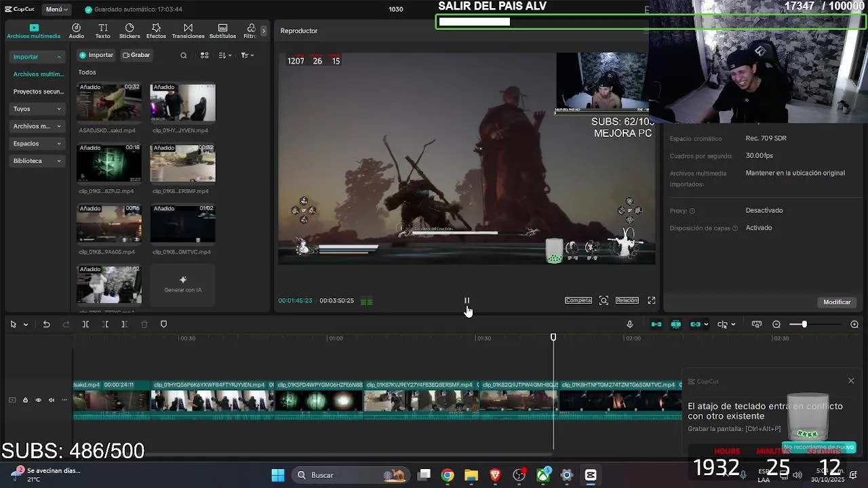Viewport: 868px width, 488px height.
Task: Open Proyectos secun... in the sidebar
Action: 37,91
